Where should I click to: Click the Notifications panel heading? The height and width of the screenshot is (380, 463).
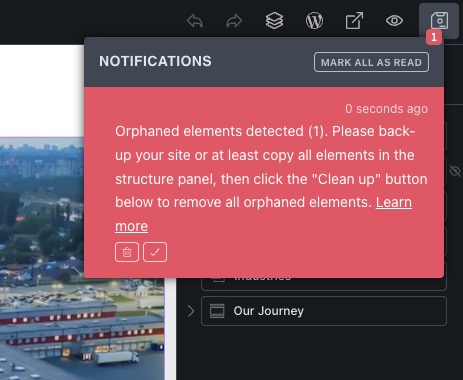(x=155, y=61)
